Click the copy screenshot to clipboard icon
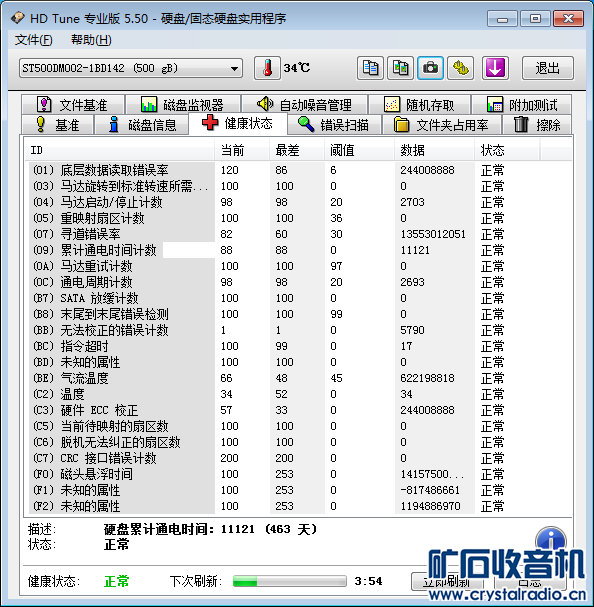 click(x=400, y=68)
